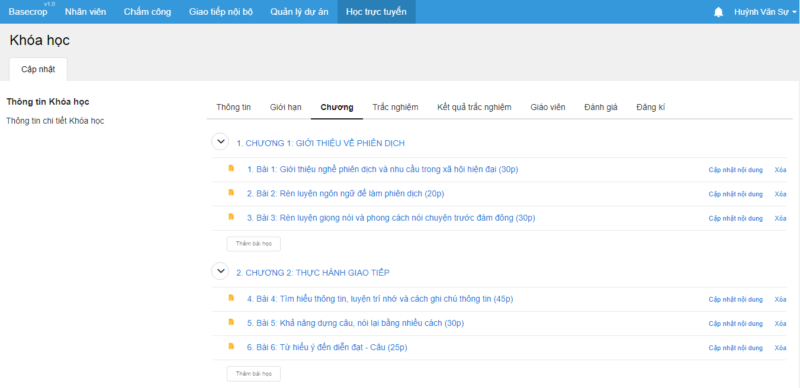This screenshot has width=800, height=388.
Task: Click Cập nhật nội dung for Bài 3
Action: click(736, 219)
